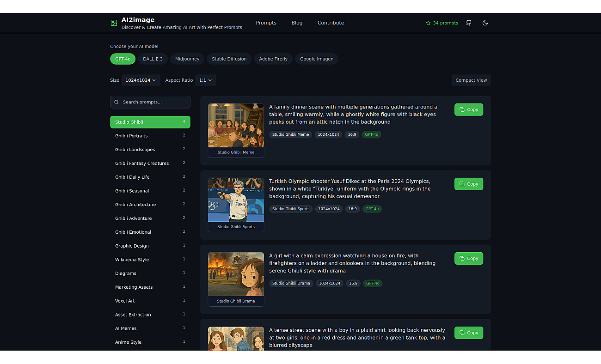Click the Turkish Olympic shooter prompt text
The image size is (601, 364).
tap(350, 189)
